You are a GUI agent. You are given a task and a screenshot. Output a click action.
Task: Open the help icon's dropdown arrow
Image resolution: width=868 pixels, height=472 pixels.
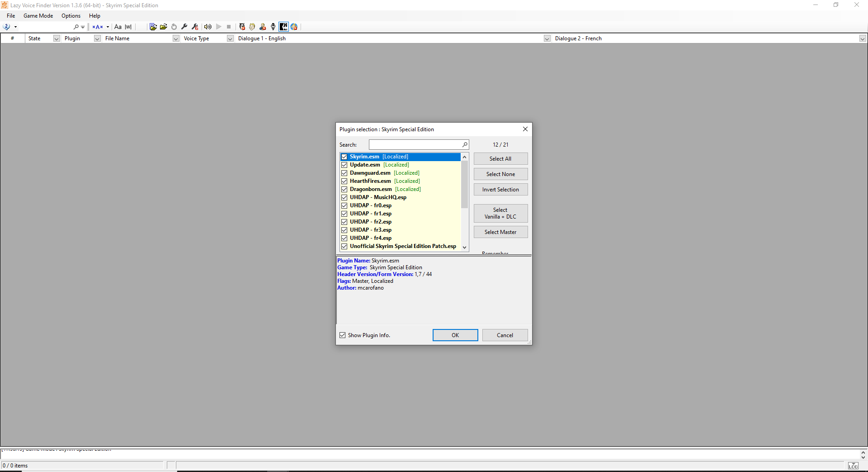click(x=15, y=27)
